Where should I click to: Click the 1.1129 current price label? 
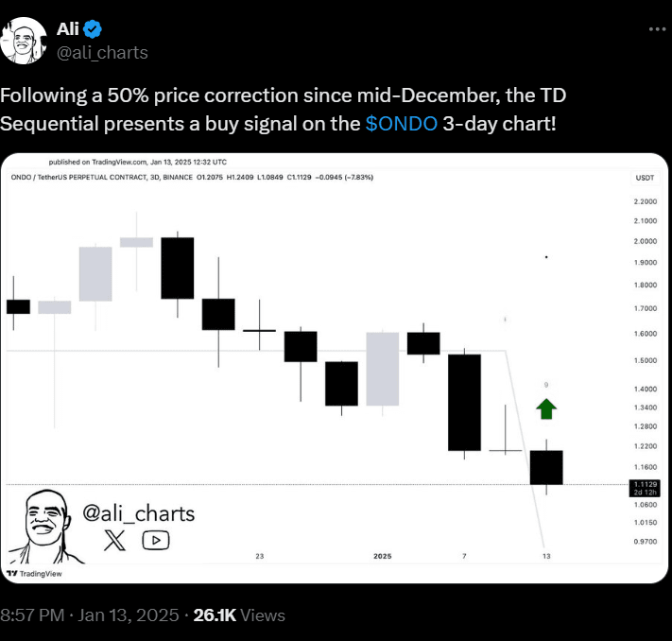[643, 484]
